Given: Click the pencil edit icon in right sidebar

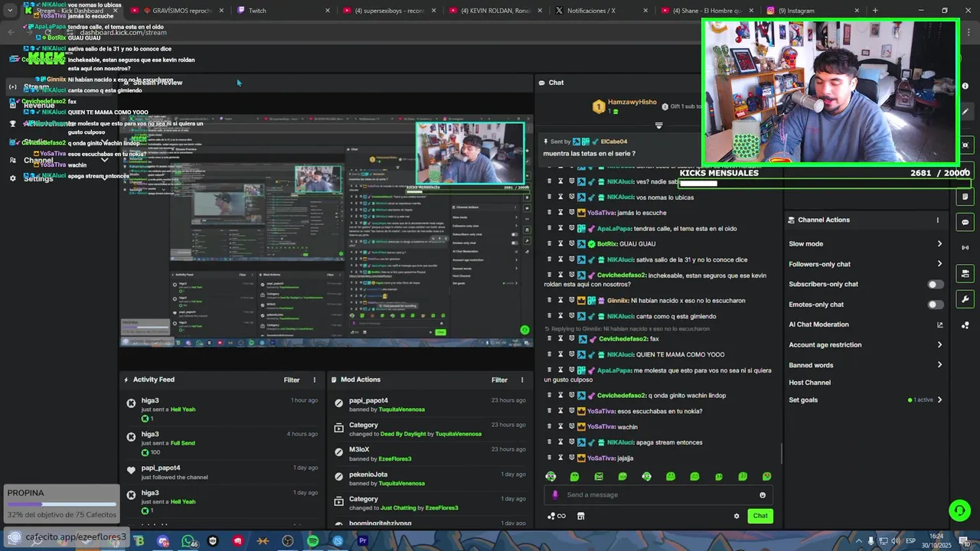Looking at the screenshot, I should (x=965, y=112).
